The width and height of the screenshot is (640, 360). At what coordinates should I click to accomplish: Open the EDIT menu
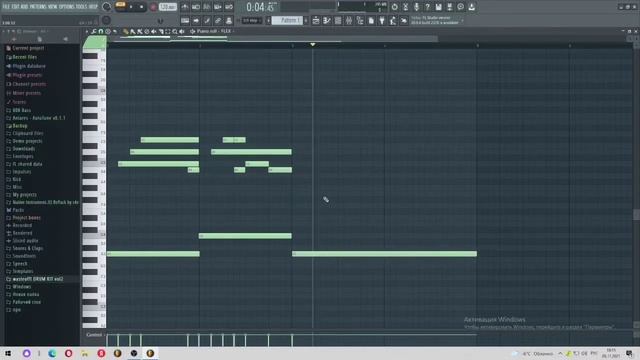pyautogui.click(x=16, y=7)
